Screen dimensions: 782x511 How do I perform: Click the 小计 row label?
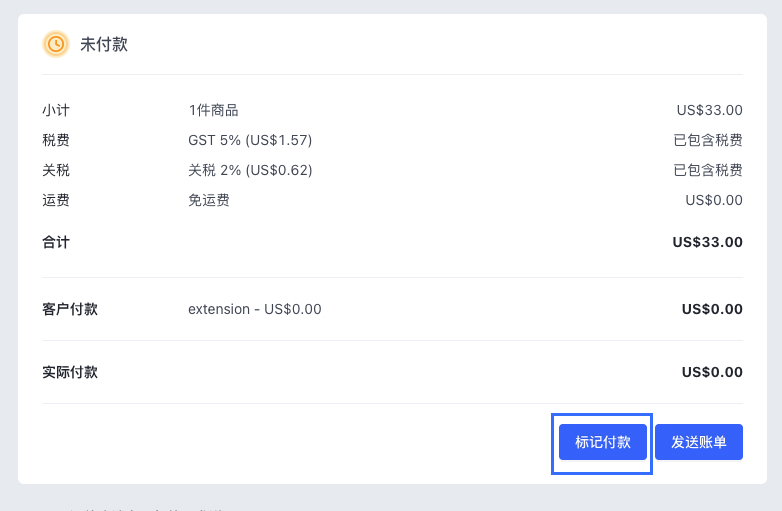56,110
